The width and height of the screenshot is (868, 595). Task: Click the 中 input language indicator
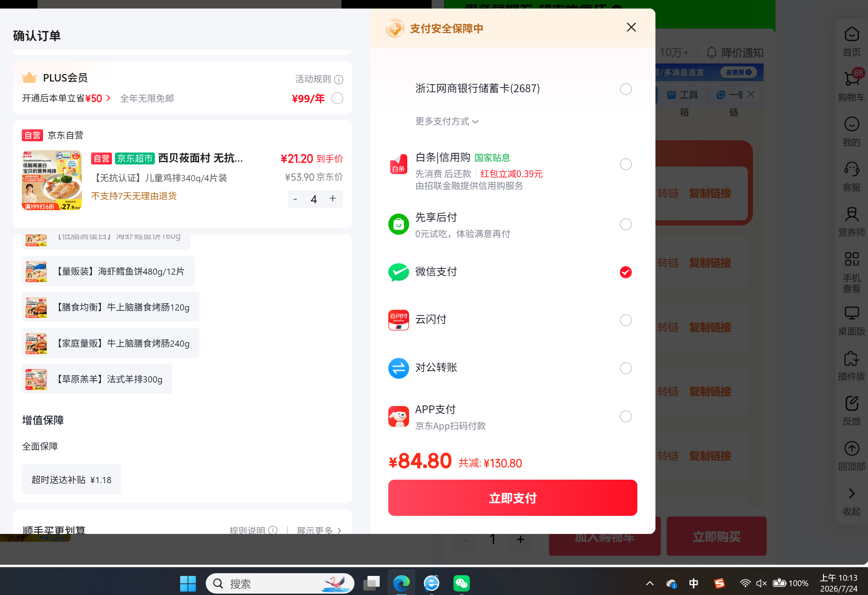pyautogui.click(x=694, y=583)
